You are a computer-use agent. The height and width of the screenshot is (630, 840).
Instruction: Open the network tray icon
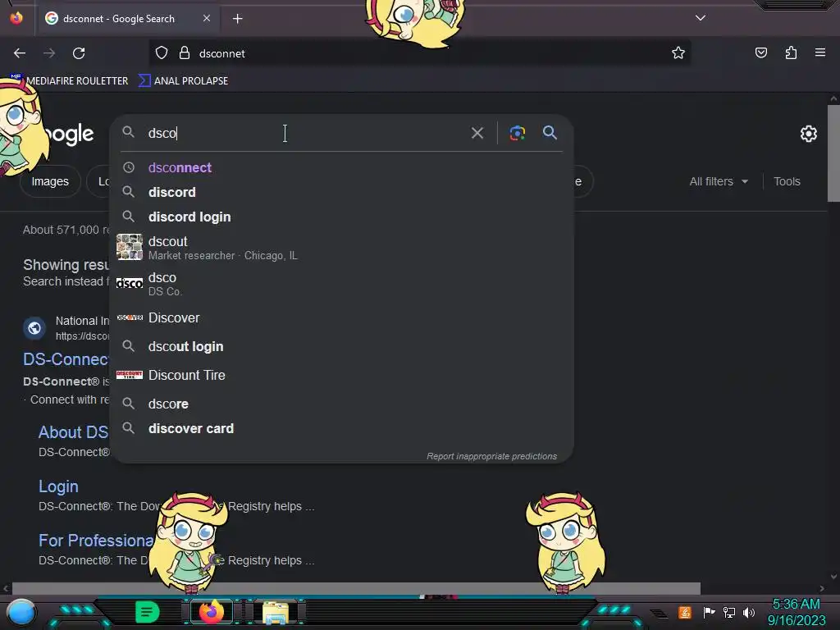click(x=729, y=612)
